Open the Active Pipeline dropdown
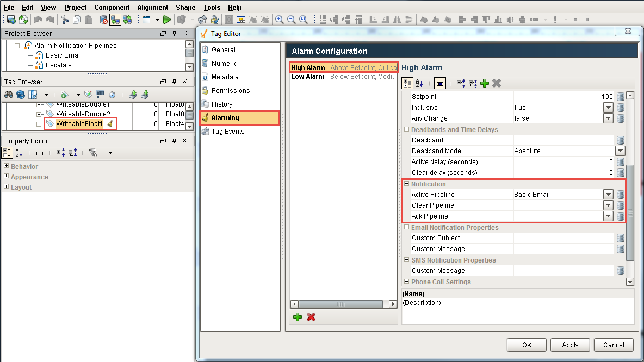The image size is (644, 362). click(x=609, y=194)
